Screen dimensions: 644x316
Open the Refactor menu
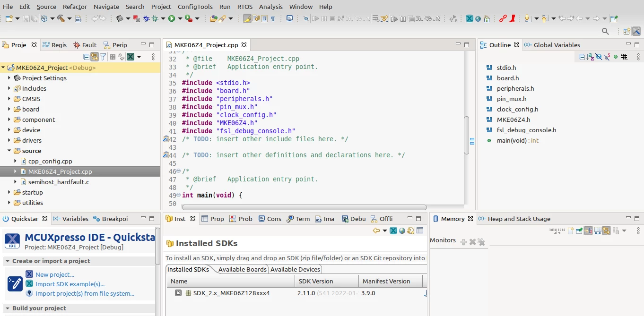coord(75,7)
